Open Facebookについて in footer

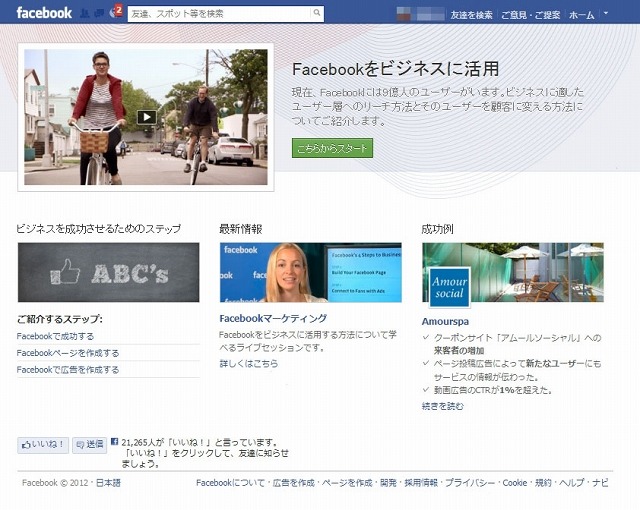tap(230, 483)
